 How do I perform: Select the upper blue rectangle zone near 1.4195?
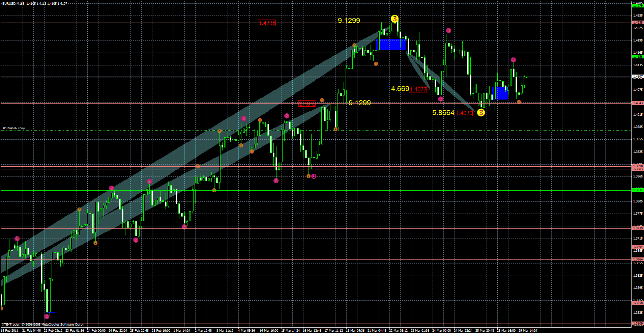pyautogui.click(x=391, y=45)
